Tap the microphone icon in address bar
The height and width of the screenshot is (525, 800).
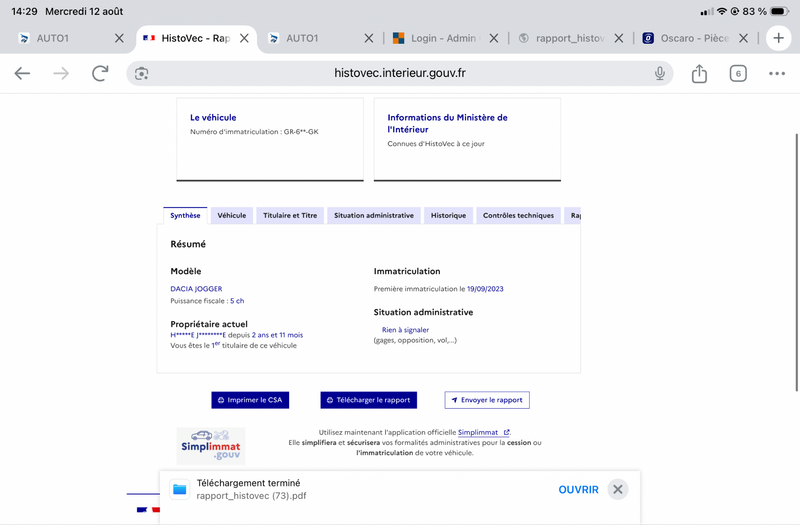tap(660, 73)
